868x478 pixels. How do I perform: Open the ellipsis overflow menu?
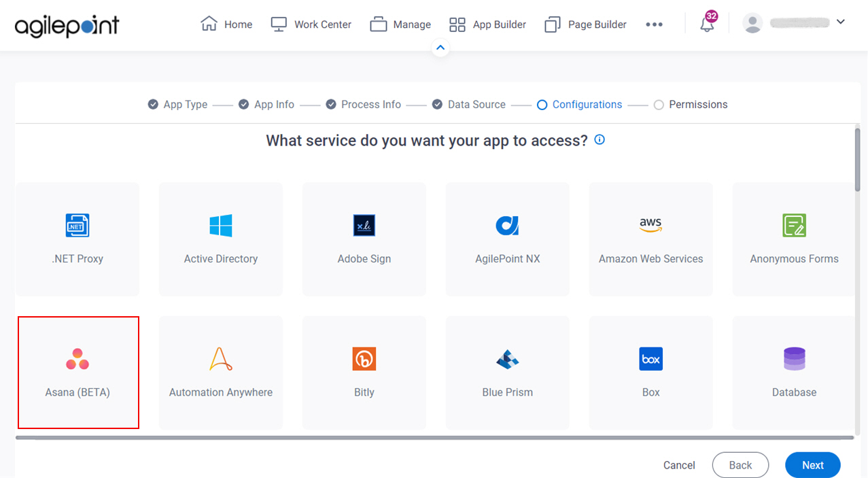(654, 24)
